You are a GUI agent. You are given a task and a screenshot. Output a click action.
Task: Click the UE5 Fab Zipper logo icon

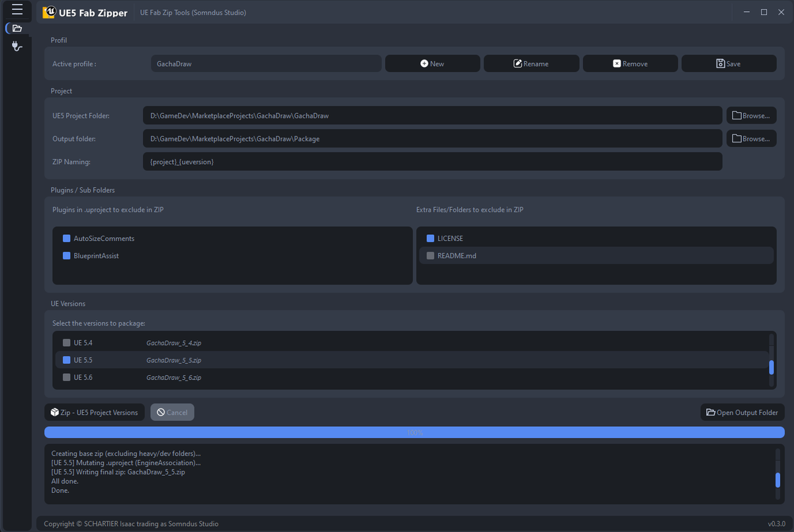(x=48, y=12)
